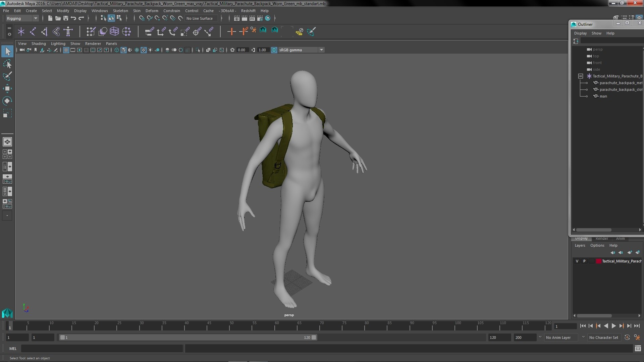This screenshot has height=362, width=644.
Task: Go to start of playback range
Action: 583,326
